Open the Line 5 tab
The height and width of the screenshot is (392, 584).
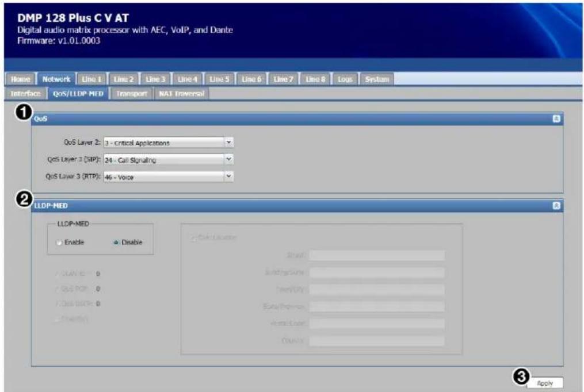[x=219, y=79]
